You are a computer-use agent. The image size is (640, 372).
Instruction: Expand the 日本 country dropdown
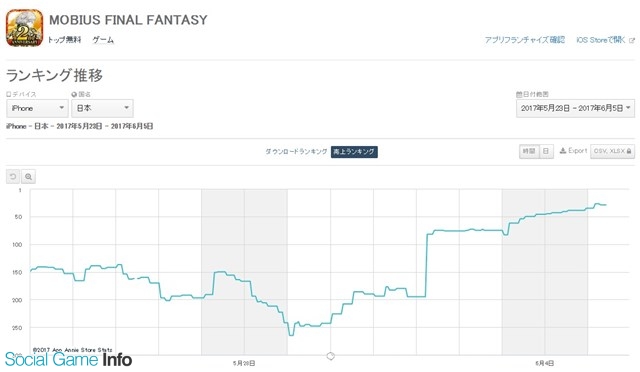102,108
